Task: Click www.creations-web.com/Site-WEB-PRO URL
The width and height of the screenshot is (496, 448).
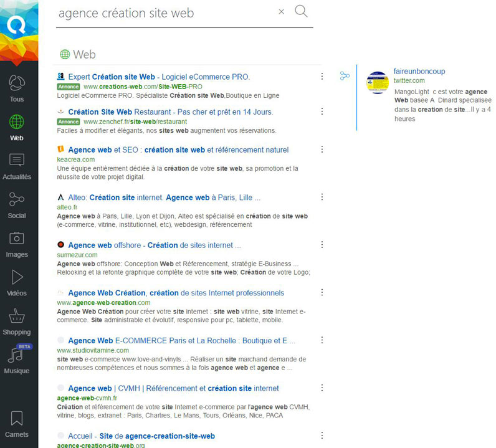Action: tap(143, 87)
